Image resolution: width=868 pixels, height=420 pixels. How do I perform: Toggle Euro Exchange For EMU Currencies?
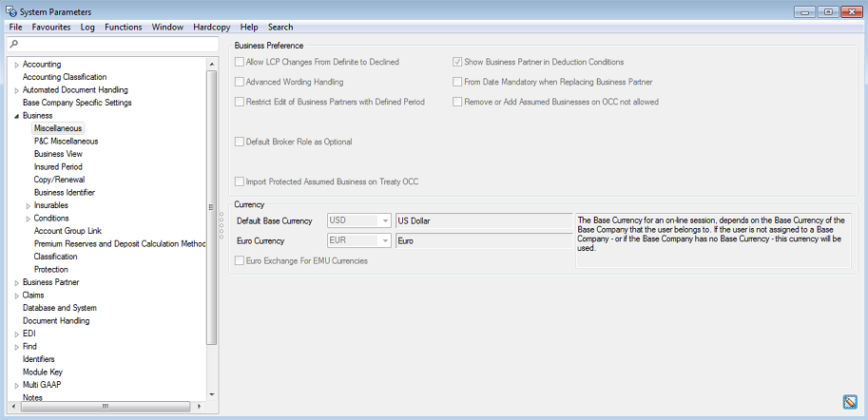coord(240,260)
